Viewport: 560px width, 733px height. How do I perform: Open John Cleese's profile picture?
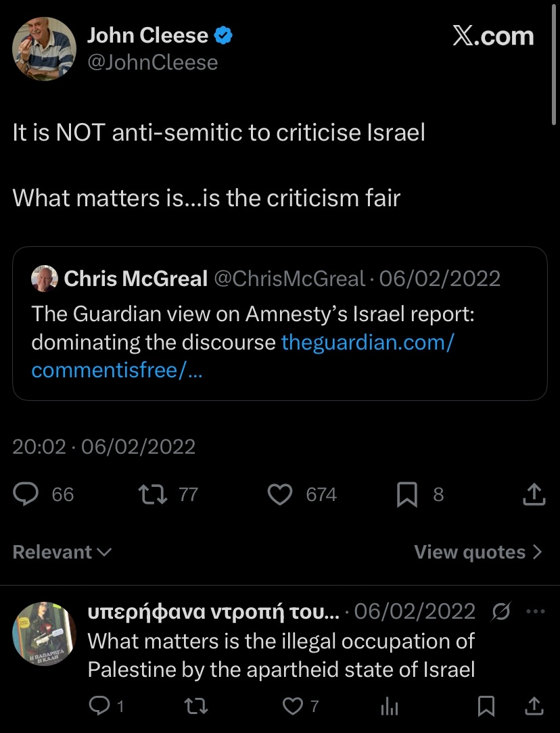pos(44,49)
